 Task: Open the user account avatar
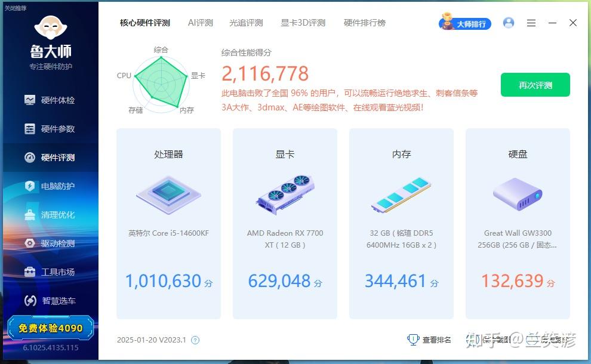pyautogui.click(x=509, y=23)
